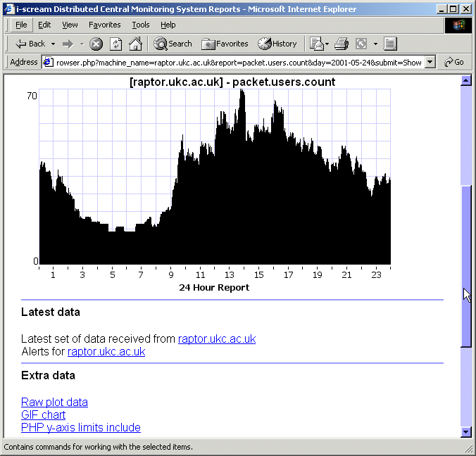This screenshot has width=476, height=456.
Task: Click the Size/fullscreen toolbar icon
Action: click(361, 44)
